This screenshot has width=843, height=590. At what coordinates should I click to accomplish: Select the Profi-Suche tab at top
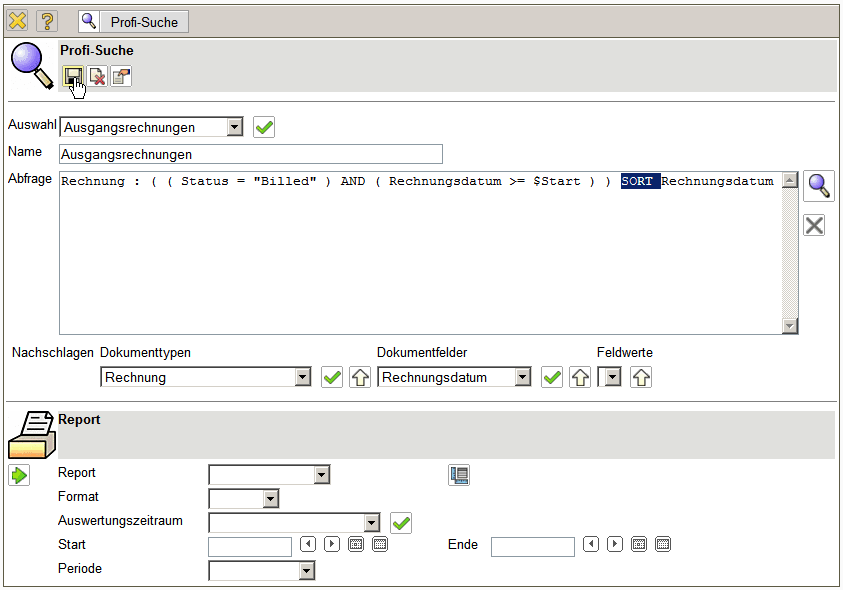(133, 21)
